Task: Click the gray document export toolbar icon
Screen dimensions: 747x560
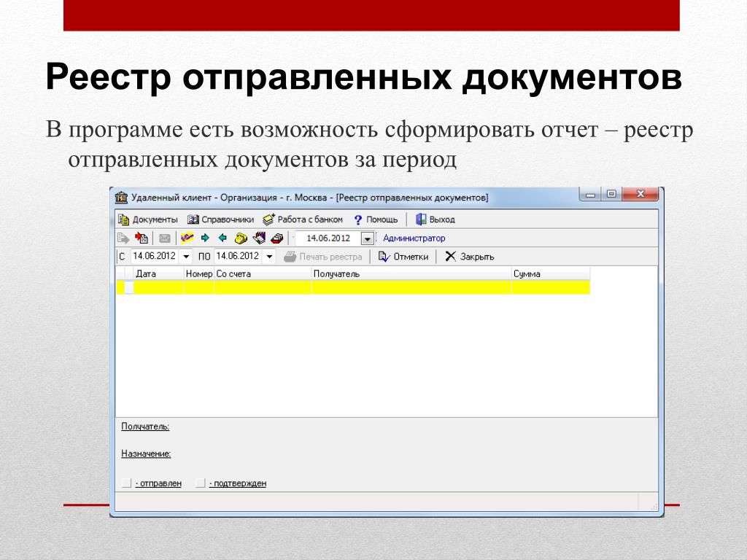Action: pyautogui.click(x=123, y=238)
